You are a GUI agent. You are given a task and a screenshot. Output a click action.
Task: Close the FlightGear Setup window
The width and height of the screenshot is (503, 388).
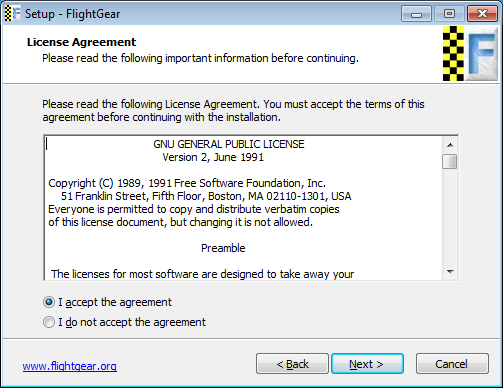click(482, 14)
